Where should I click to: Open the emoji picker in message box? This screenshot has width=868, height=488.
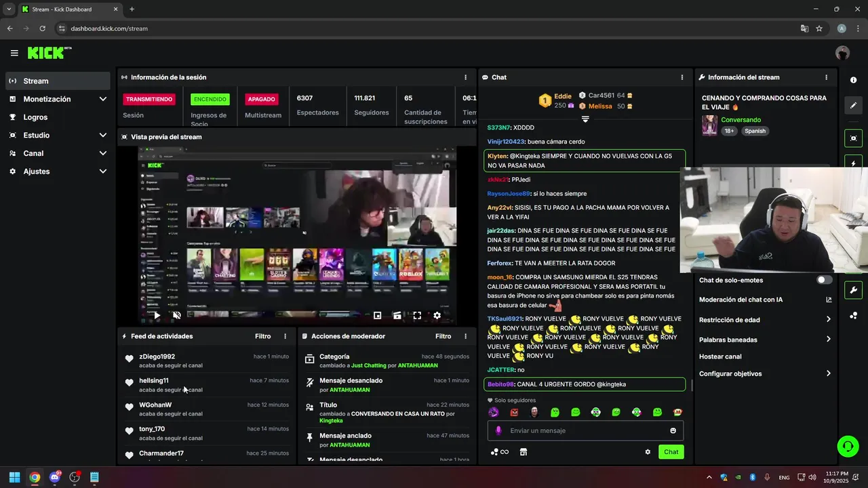[x=673, y=430]
